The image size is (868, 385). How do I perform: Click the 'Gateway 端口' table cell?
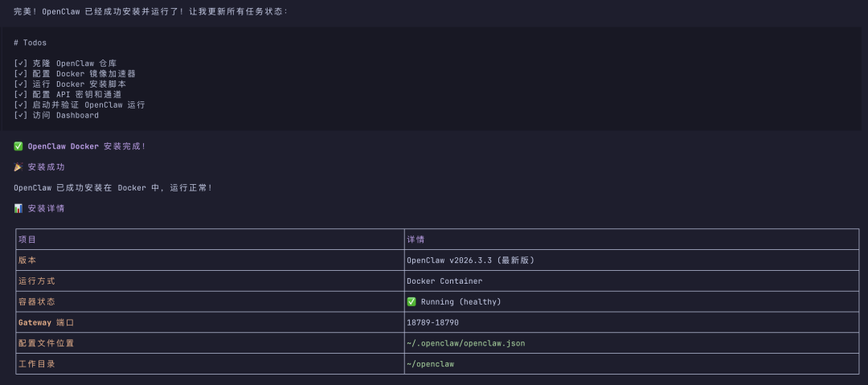210,322
